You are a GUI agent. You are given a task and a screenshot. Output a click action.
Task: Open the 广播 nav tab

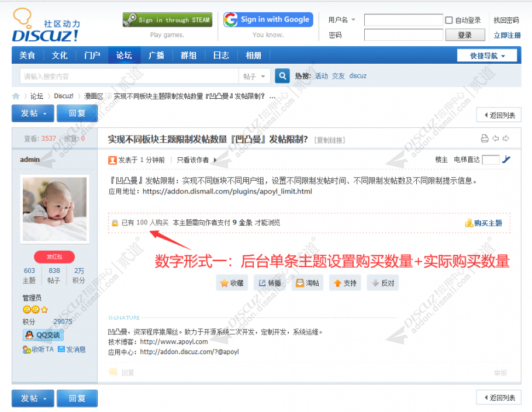[x=157, y=56]
